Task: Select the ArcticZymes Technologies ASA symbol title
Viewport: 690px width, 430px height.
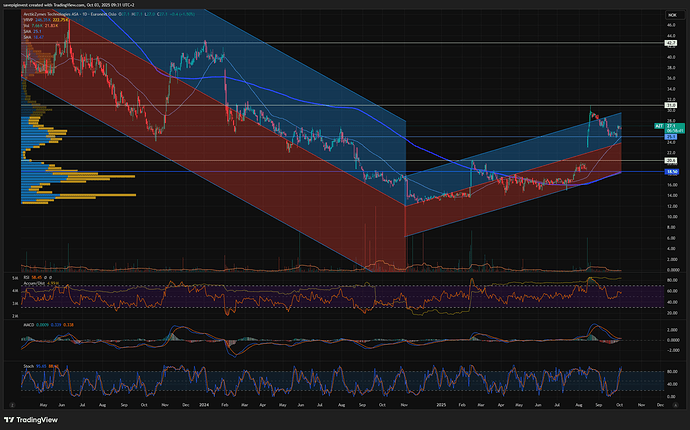Action: pos(58,15)
